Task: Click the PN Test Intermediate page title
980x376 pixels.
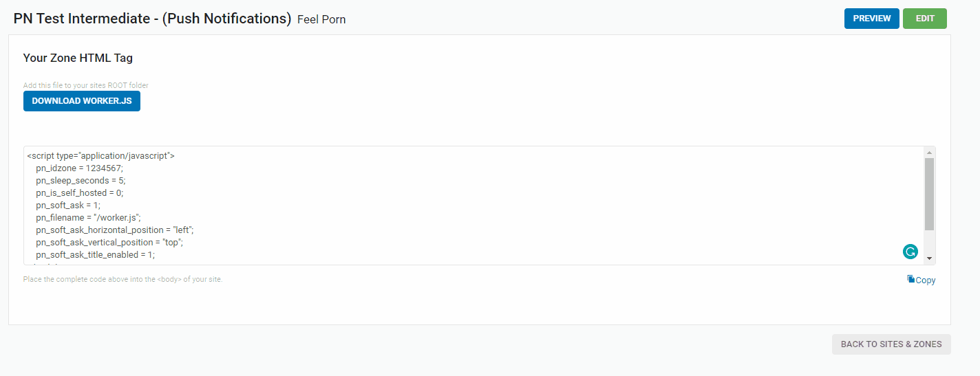Action: (152, 19)
